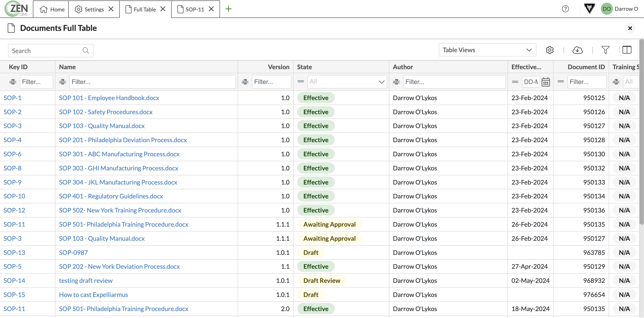644x318 pixels.
Task: Add a new tab with plus icon
Action: pos(228,9)
